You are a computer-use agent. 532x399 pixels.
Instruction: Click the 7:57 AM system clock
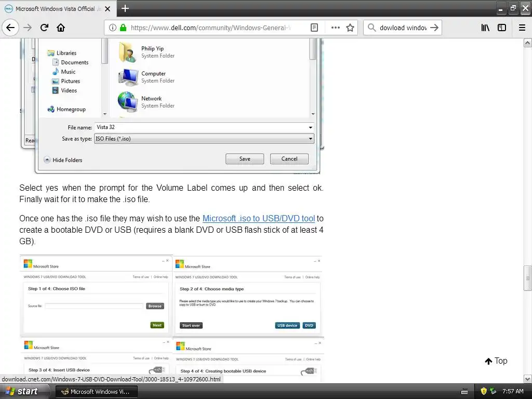pyautogui.click(x=513, y=391)
